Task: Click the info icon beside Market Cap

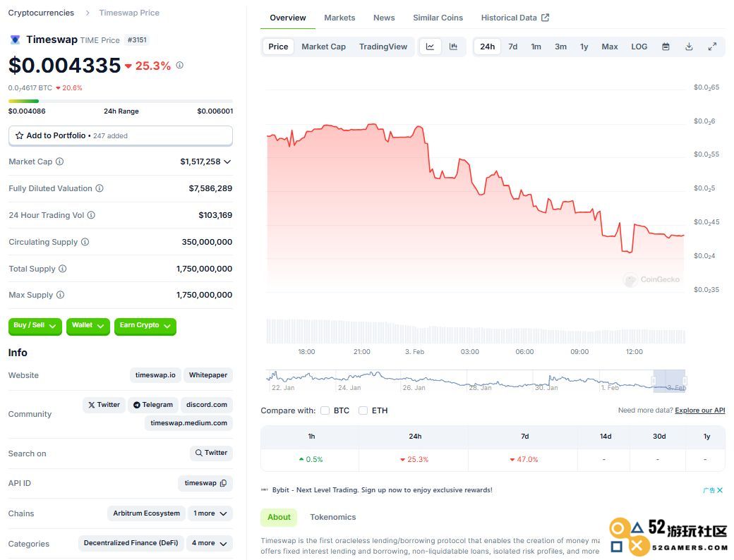Action: [x=59, y=162]
